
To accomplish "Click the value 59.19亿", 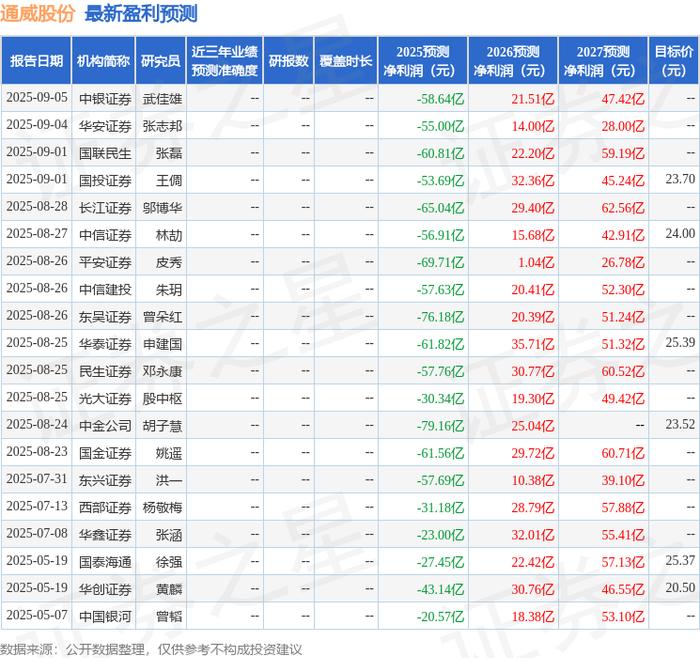I will [623, 153].
